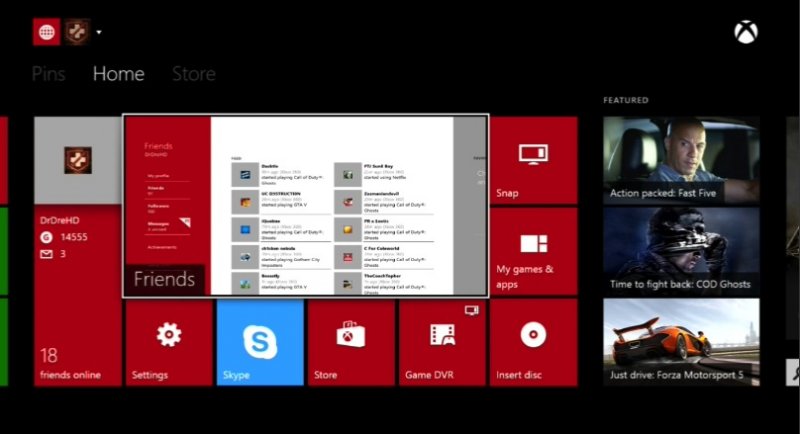Launch the Skype app tile

point(260,343)
